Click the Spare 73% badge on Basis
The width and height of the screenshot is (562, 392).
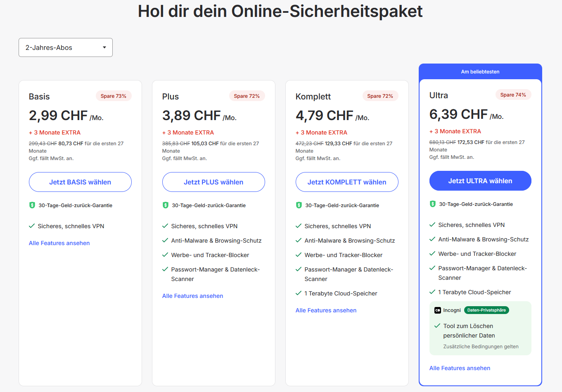coord(114,96)
